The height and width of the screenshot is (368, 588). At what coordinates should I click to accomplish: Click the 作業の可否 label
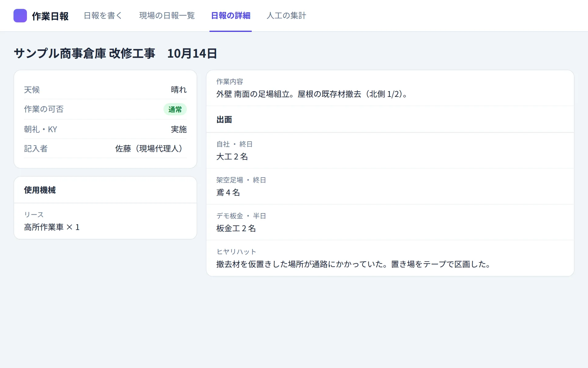click(x=44, y=109)
